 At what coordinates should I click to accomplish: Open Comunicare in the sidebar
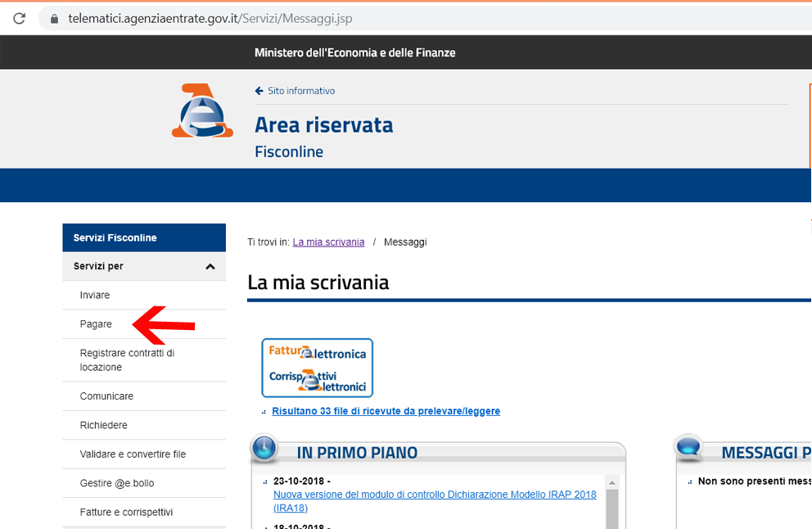[x=144, y=396]
